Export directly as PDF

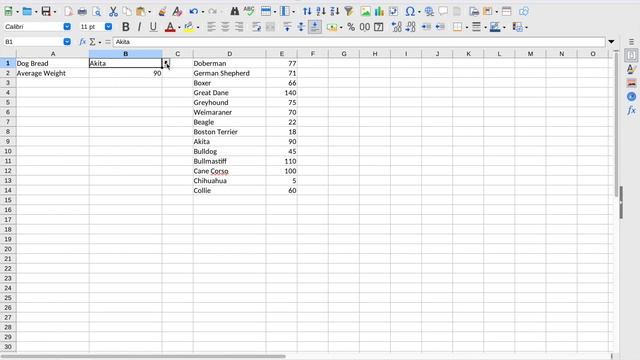pyautogui.click(x=68, y=11)
